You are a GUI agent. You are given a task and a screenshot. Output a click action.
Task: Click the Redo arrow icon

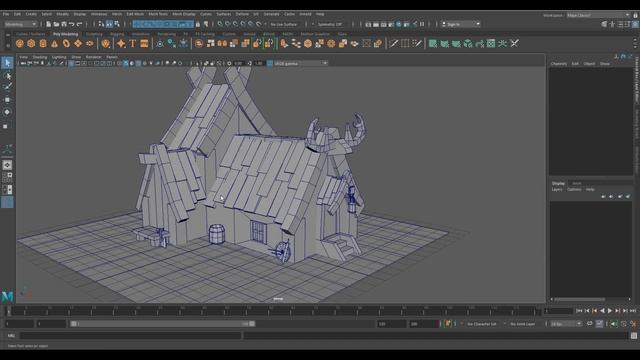pos(79,24)
